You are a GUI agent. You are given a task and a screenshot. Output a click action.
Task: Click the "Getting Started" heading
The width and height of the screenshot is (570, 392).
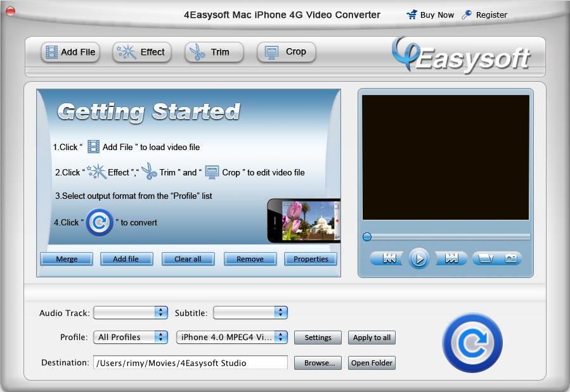pyautogui.click(x=148, y=111)
